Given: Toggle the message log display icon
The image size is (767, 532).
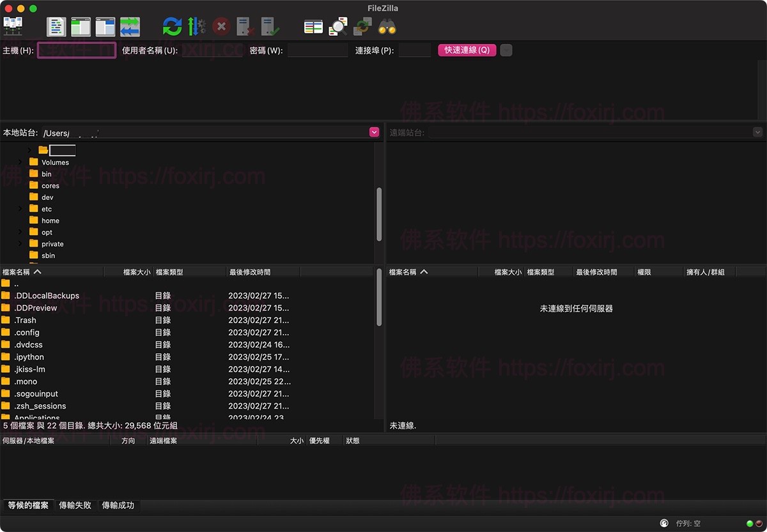Looking at the screenshot, I should click(56, 26).
